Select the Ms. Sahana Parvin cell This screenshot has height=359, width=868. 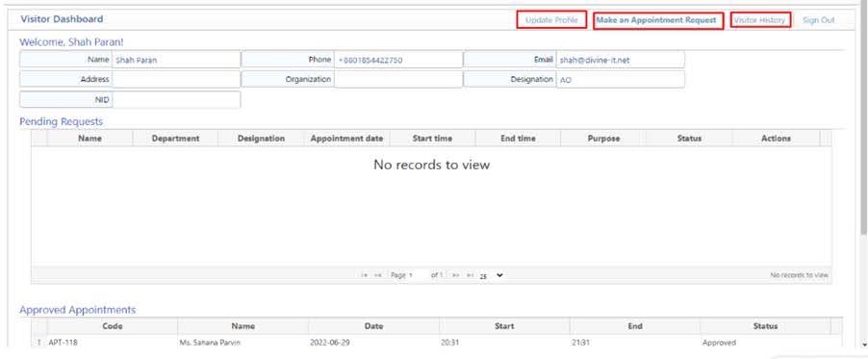coord(243,343)
